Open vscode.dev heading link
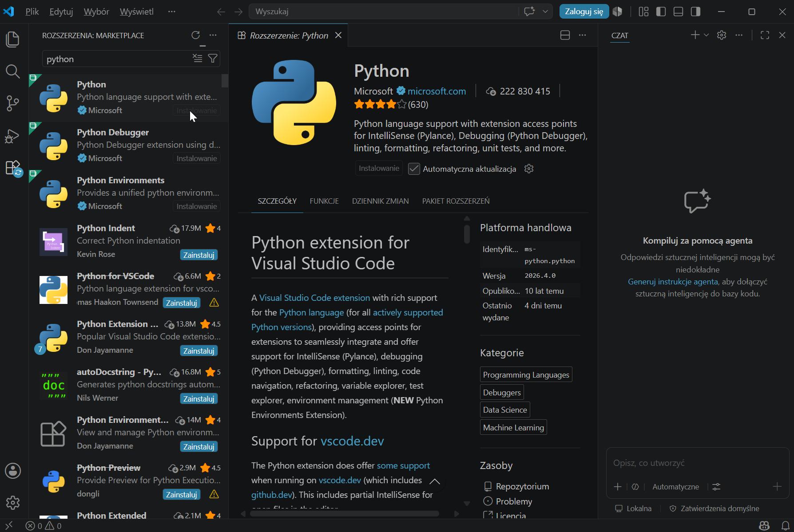This screenshot has height=532, width=794. coord(352,441)
